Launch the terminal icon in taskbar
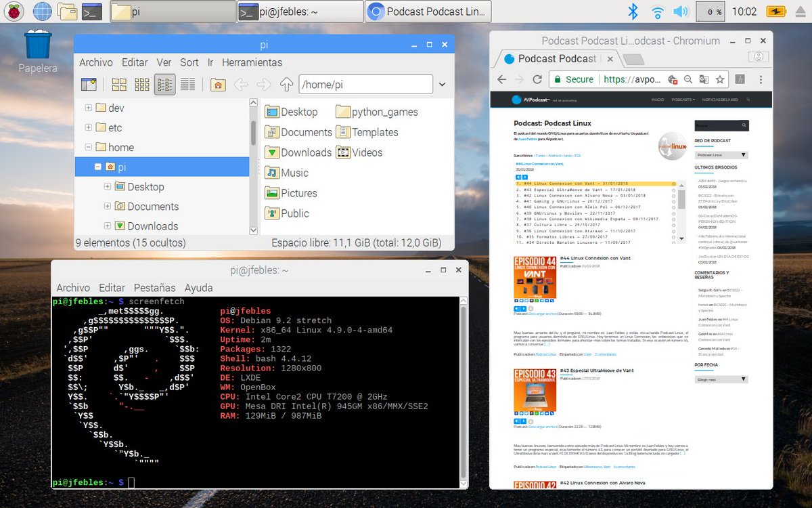812x508 pixels. click(91, 11)
